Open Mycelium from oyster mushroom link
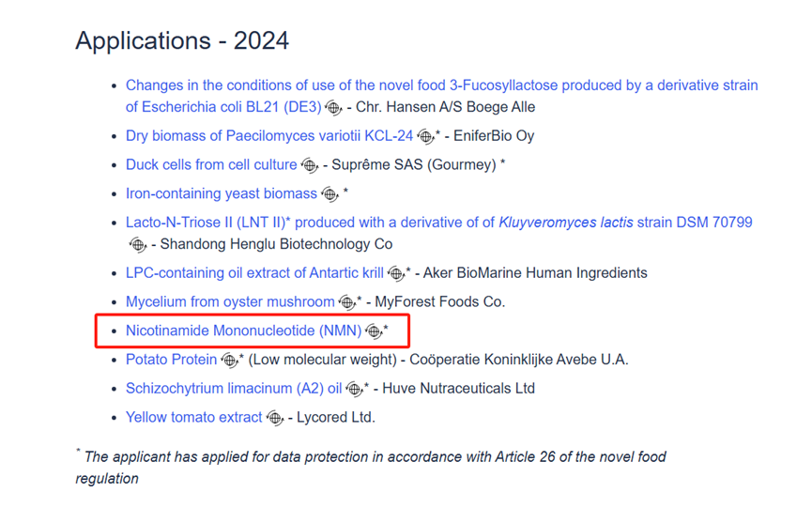 [230, 301]
